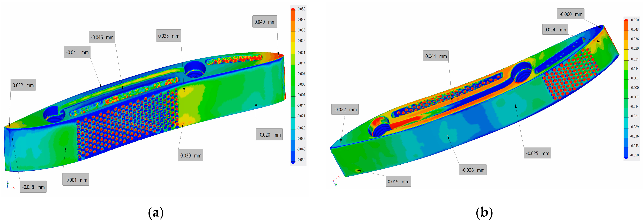The image size is (644, 223).
Task: Select the -0.022 mm annotation label
Action: [x=345, y=109]
